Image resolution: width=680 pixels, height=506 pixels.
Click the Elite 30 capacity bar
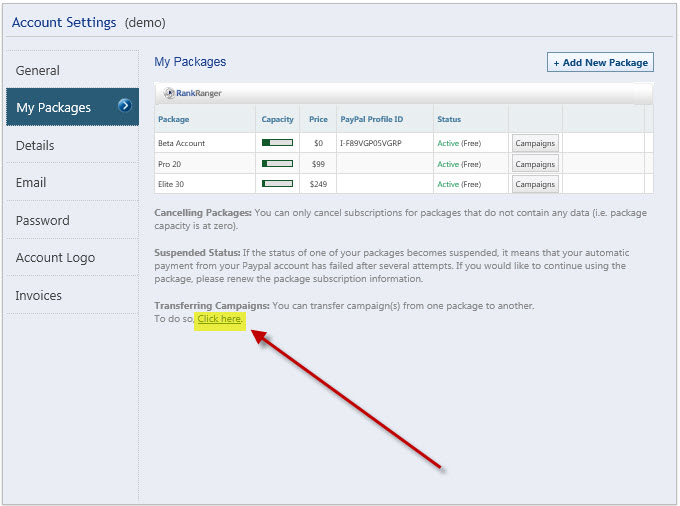coord(277,184)
